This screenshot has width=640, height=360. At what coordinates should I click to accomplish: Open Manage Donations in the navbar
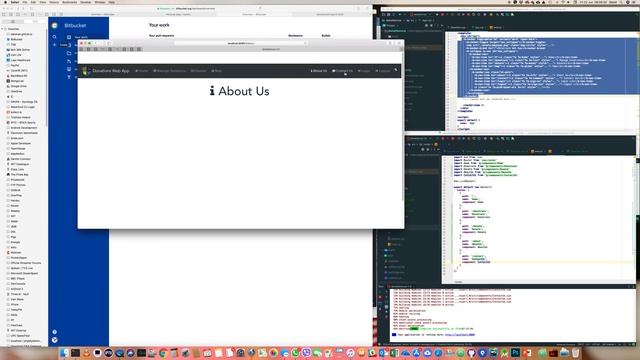(x=169, y=71)
